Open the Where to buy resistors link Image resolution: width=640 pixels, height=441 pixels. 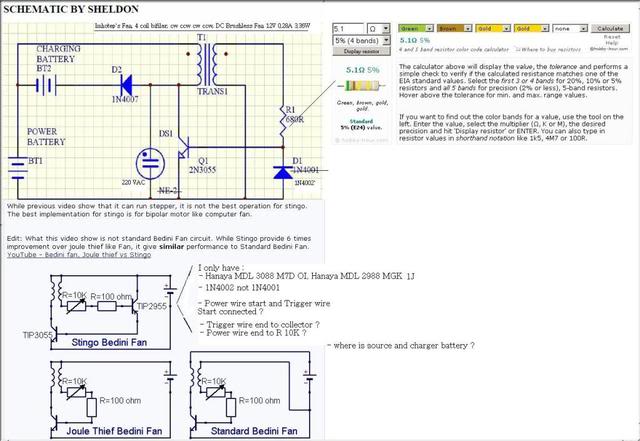548,49
